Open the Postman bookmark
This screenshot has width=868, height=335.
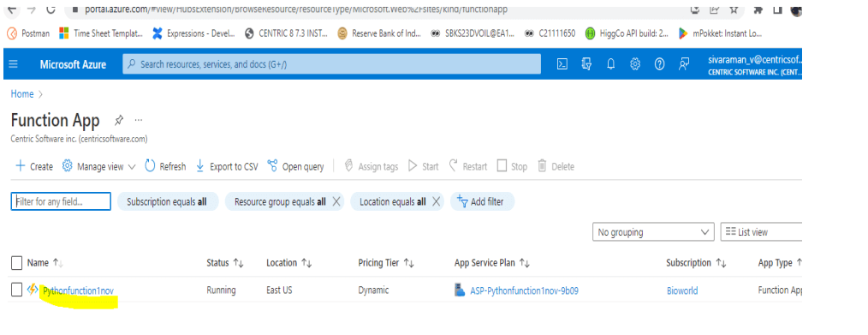click(x=27, y=33)
